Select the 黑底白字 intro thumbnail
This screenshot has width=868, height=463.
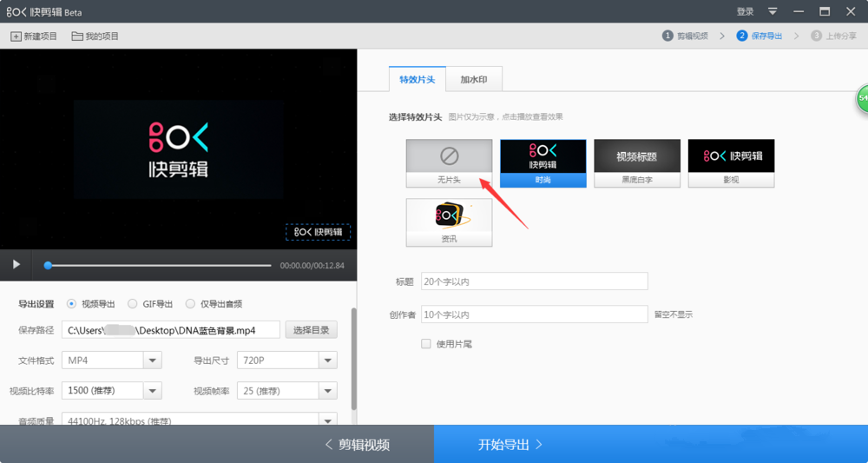(637, 162)
